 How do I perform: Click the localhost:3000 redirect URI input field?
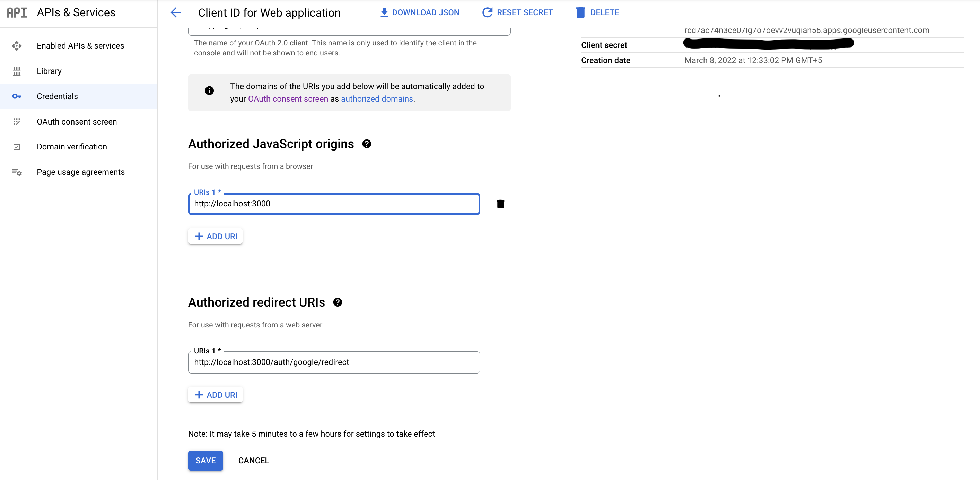pos(334,362)
